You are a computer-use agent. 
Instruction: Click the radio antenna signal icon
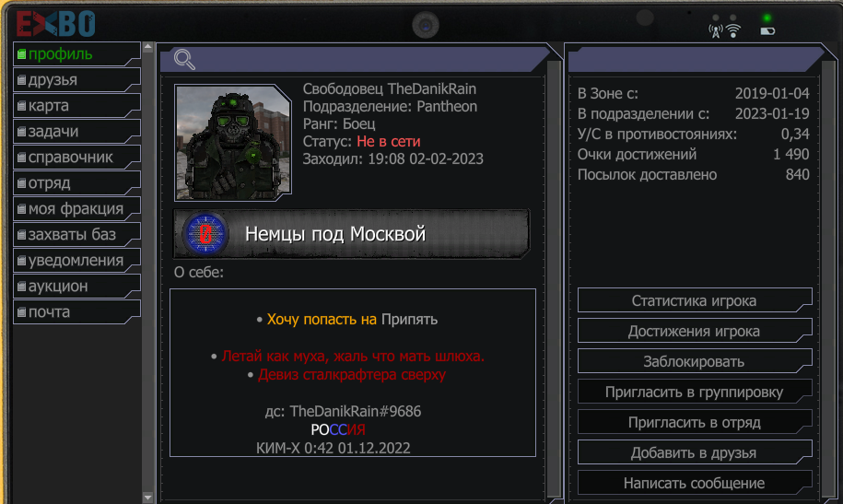[716, 31]
